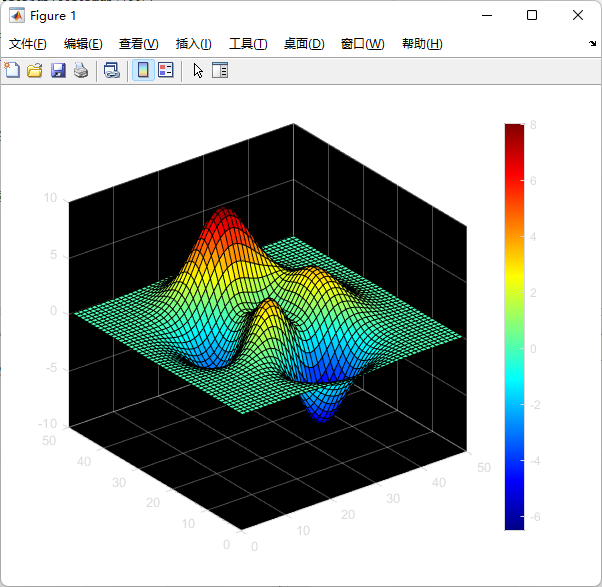Open a file with the folder icon
The height and width of the screenshot is (587, 602).
(x=35, y=71)
